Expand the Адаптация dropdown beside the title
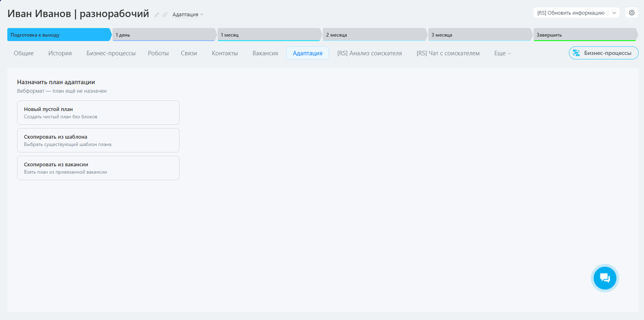 [188, 15]
